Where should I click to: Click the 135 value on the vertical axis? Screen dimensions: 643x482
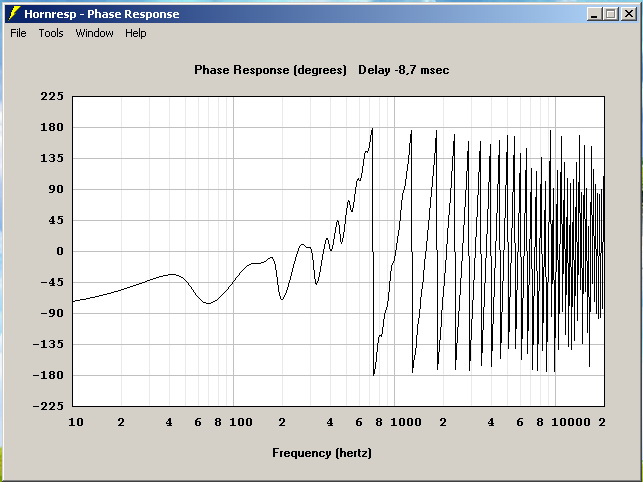point(52,158)
